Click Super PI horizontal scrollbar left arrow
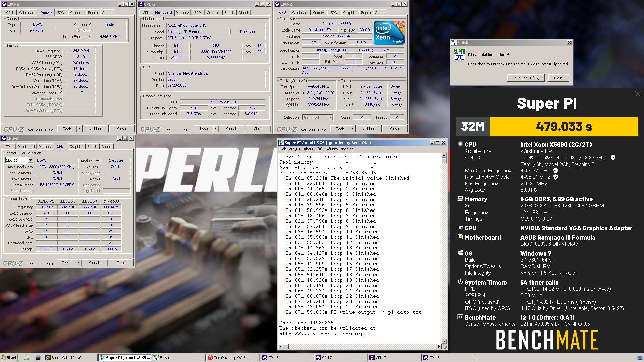Image resolution: width=644 pixels, height=362 pixels. point(281,346)
